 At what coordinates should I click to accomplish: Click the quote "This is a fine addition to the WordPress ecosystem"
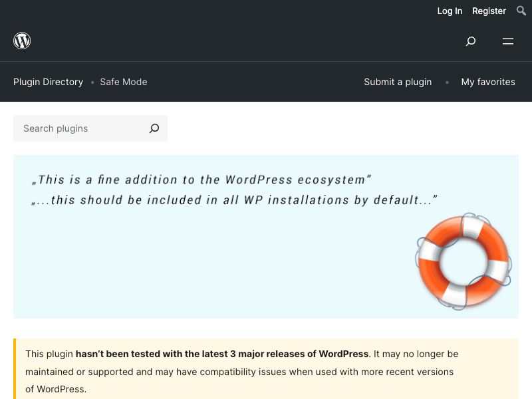(x=201, y=180)
